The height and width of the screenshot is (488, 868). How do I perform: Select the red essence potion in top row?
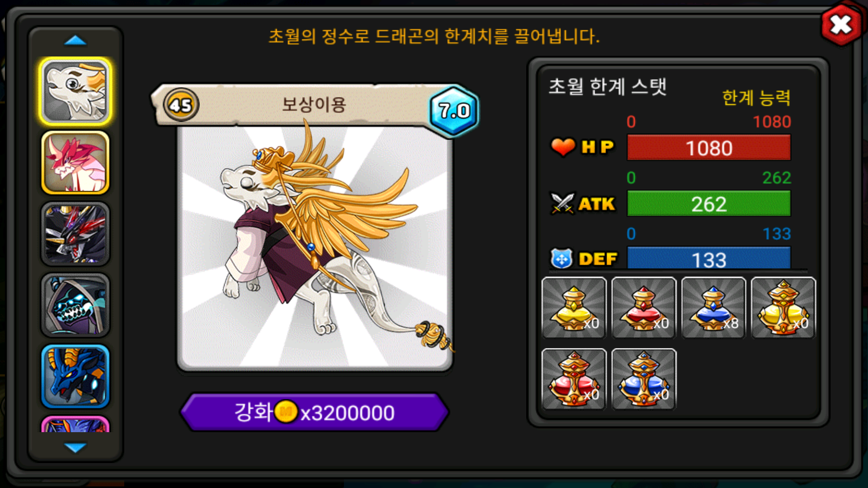(x=644, y=308)
